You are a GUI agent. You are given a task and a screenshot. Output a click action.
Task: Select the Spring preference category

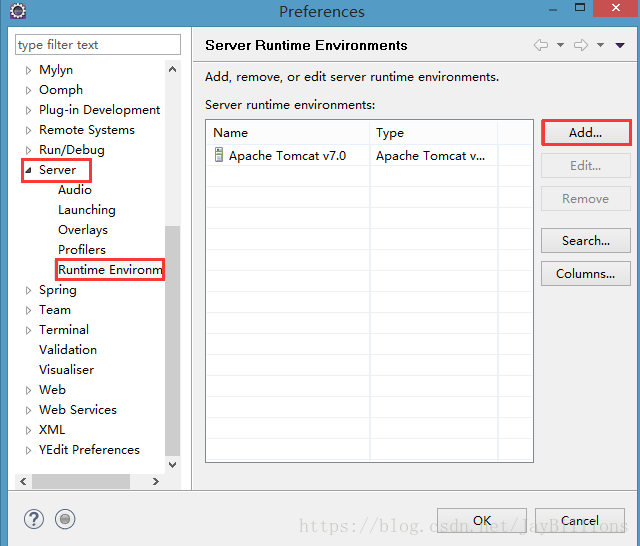click(58, 290)
